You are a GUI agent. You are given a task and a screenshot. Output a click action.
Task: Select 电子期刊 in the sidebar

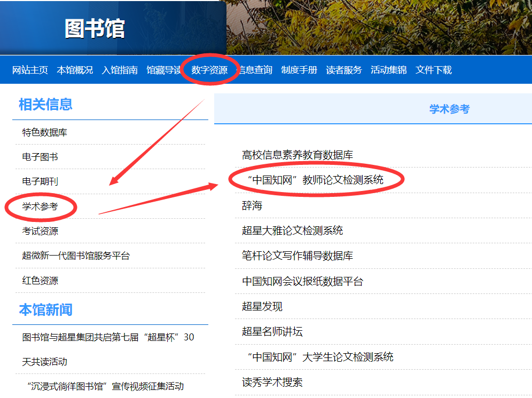(40, 181)
